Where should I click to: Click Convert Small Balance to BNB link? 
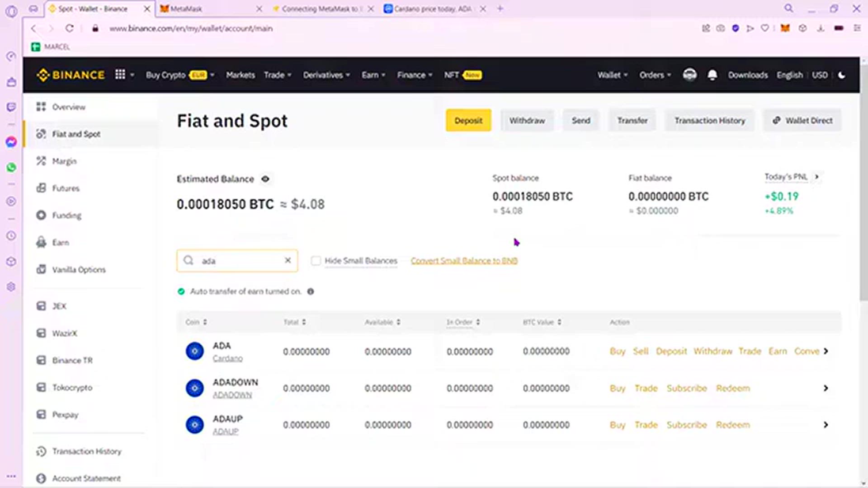click(x=464, y=261)
